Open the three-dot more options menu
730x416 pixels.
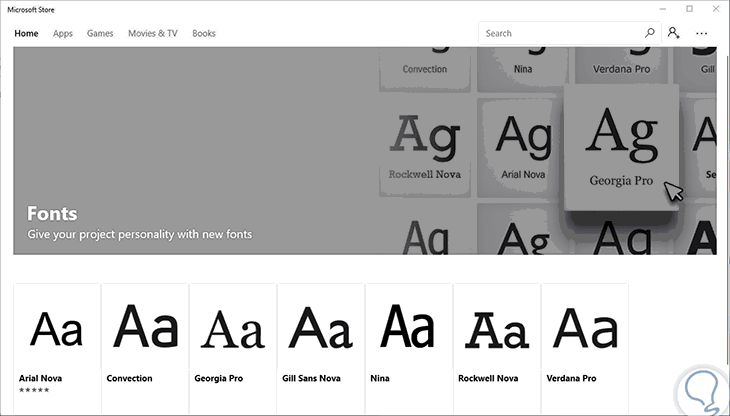[x=701, y=34]
